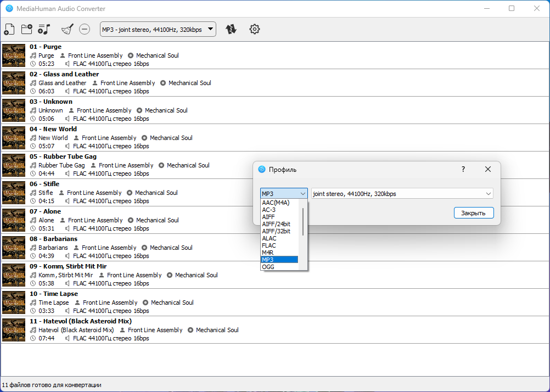The width and height of the screenshot is (550, 392).
Task: Minimize the MediaHuman Audio Converter window
Action: point(486,8)
